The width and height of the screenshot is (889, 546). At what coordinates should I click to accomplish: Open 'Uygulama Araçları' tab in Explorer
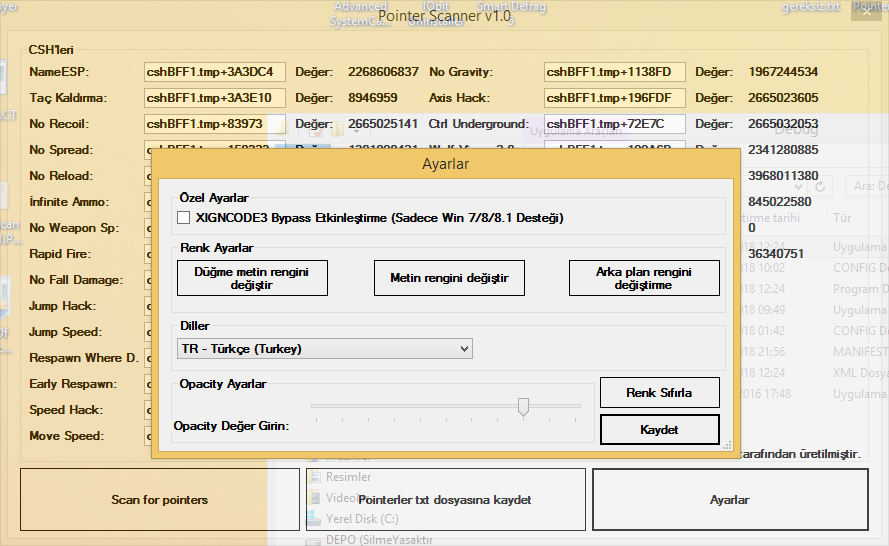pos(575,132)
